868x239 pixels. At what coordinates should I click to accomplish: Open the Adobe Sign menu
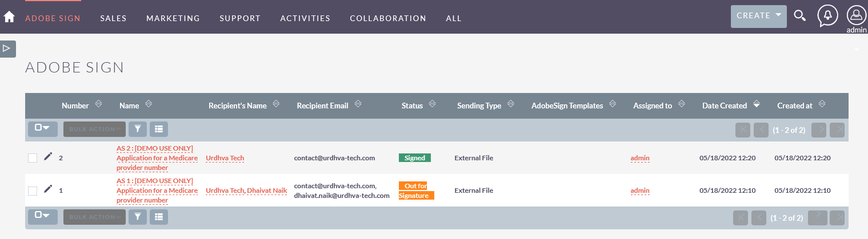click(53, 18)
